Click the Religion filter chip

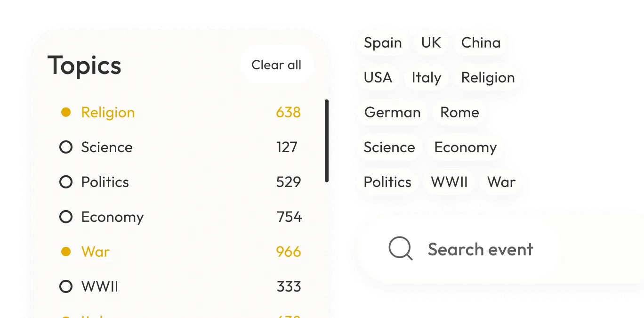point(488,77)
